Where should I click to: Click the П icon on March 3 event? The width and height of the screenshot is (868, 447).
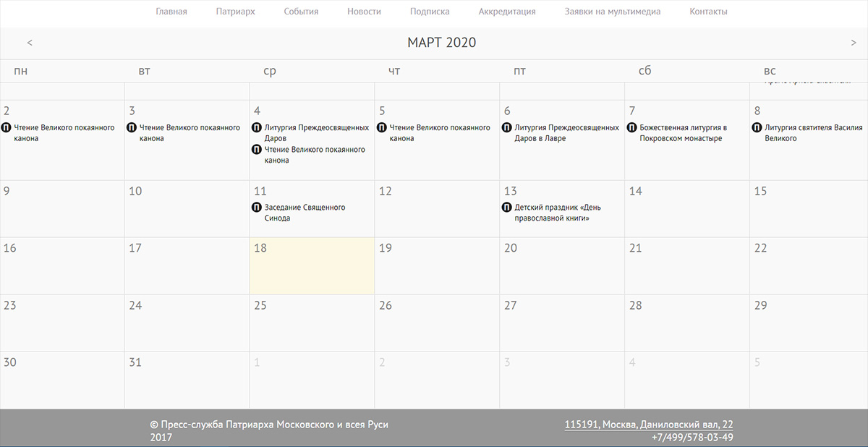click(132, 128)
